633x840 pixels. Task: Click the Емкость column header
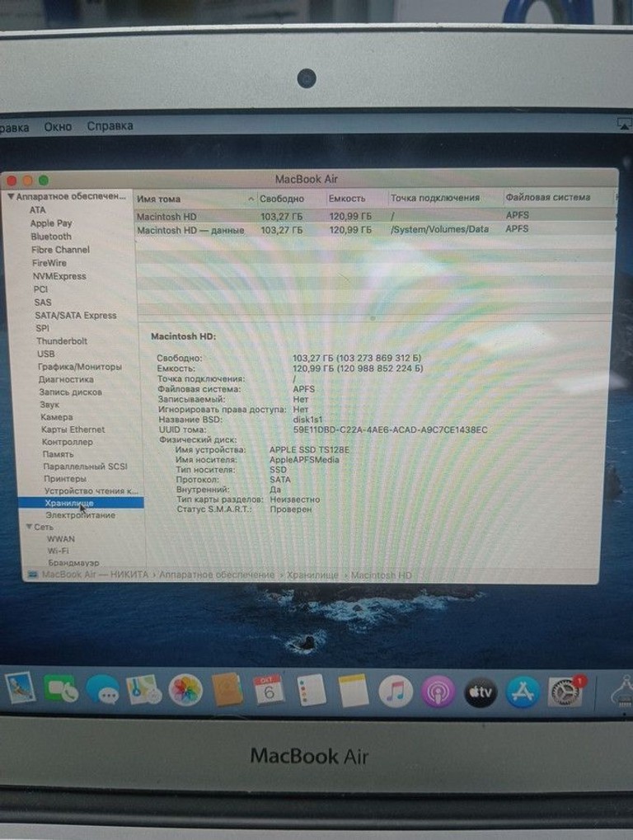347,198
